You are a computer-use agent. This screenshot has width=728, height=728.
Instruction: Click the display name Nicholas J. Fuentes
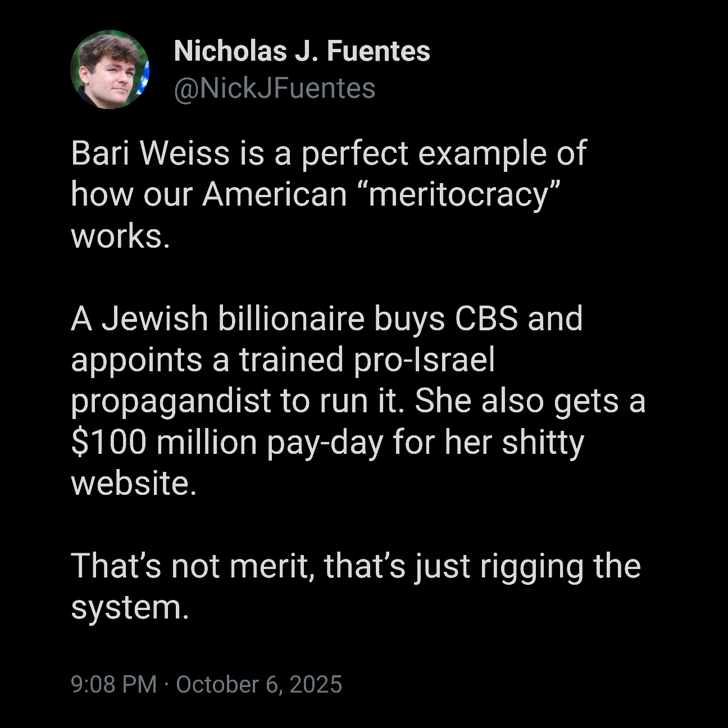pos(302,51)
